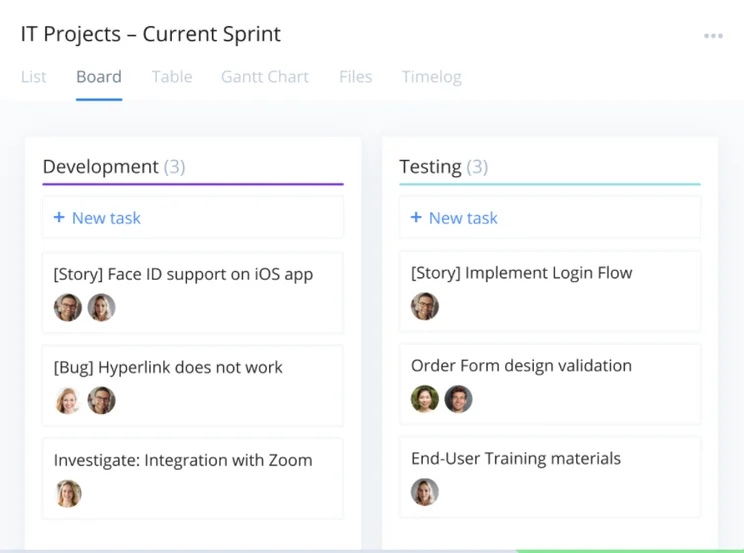Open End-User Training materials task

tap(549, 477)
